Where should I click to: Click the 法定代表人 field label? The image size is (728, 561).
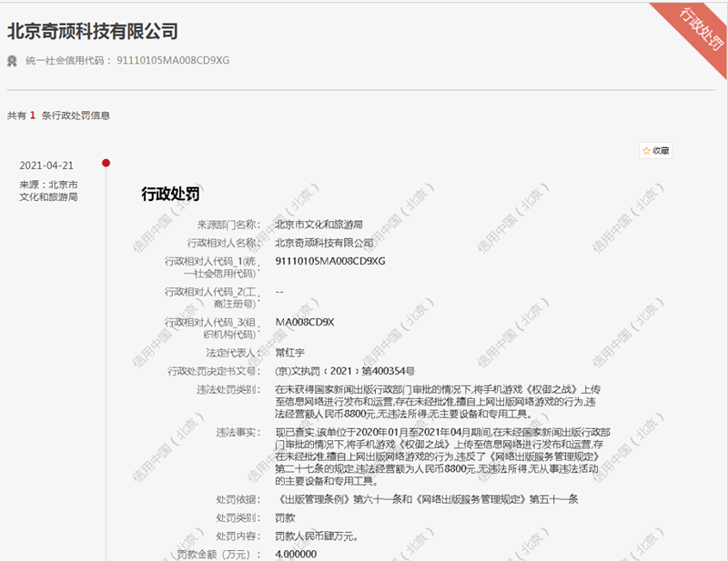[x=233, y=353]
